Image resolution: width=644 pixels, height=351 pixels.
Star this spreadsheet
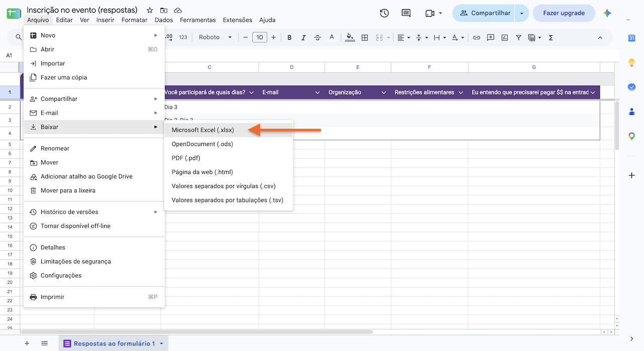[150, 10]
